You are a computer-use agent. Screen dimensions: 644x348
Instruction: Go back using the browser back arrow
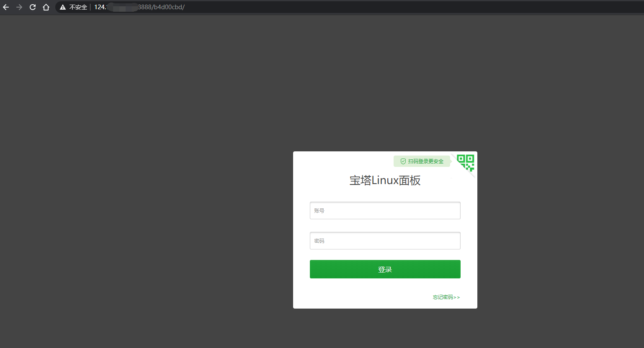(6, 7)
